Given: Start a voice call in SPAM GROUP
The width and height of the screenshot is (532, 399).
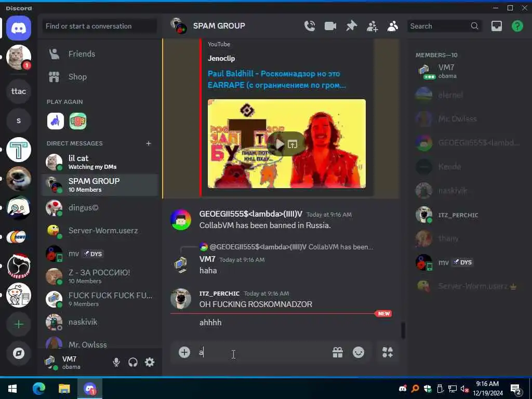Looking at the screenshot, I should (310, 26).
